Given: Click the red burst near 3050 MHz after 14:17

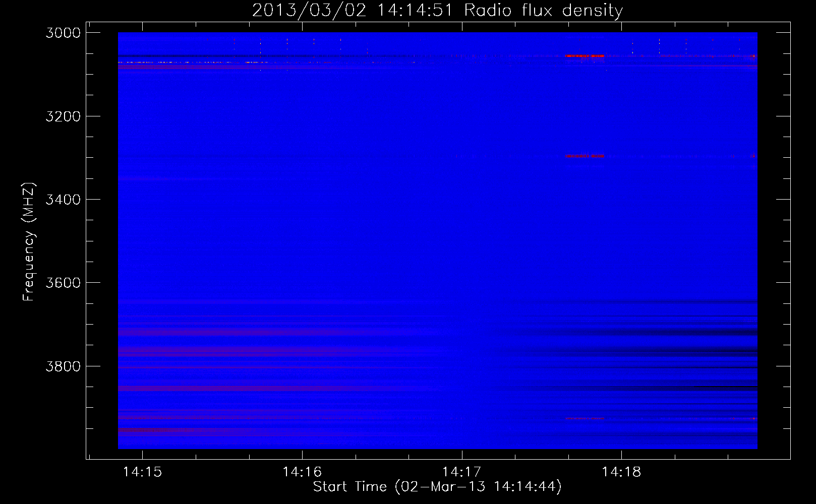Looking at the screenshot, I should click(x=585, y=56).
